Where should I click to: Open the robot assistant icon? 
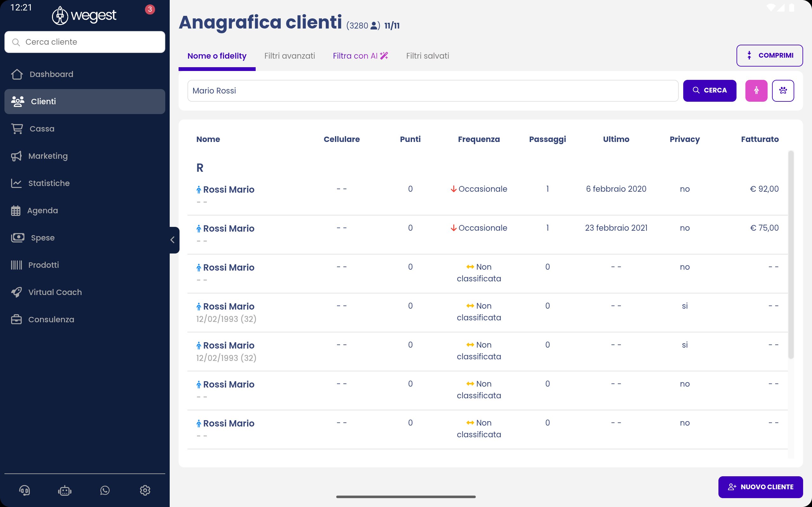(x=65, y=491)
